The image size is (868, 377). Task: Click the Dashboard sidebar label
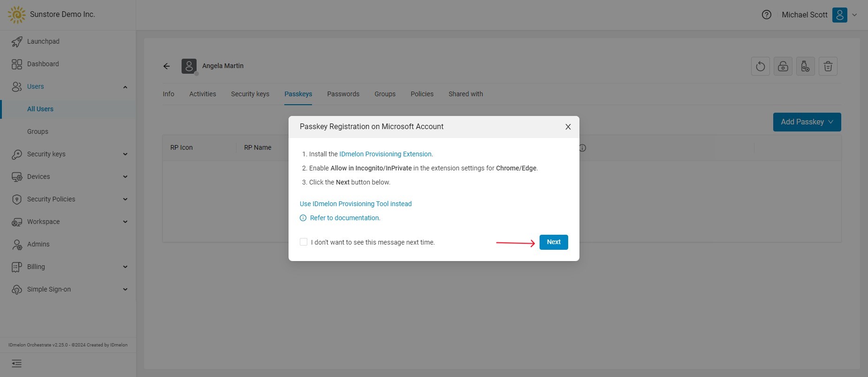(x=43, y=64)
